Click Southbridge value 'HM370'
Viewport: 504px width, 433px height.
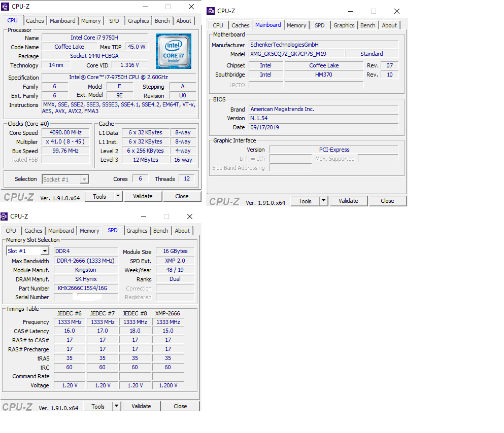[x=324, y=75]
